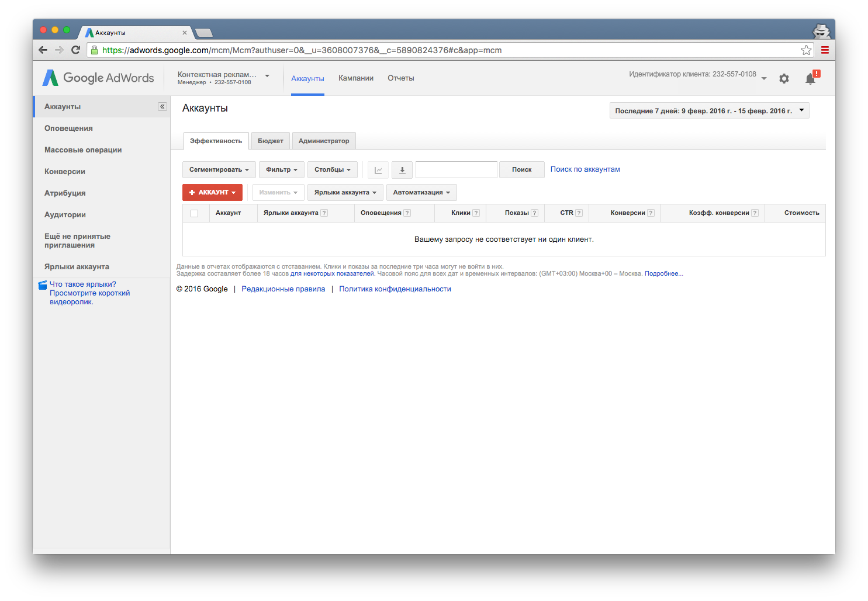
Task: Switch to the Бюджет tab
Action: click(x=270, y=141)
